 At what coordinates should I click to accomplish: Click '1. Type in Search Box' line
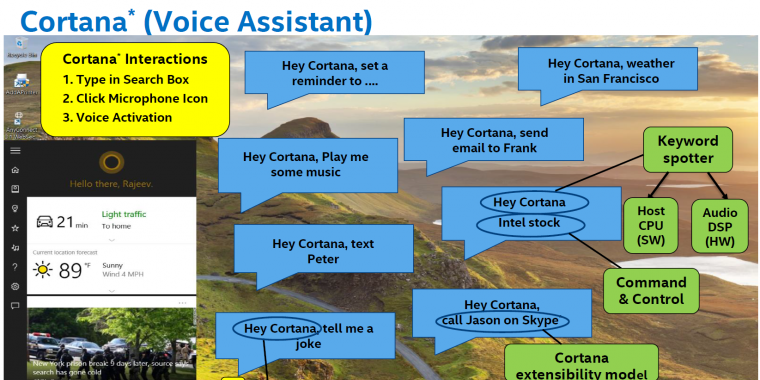[x=126, y=79]
